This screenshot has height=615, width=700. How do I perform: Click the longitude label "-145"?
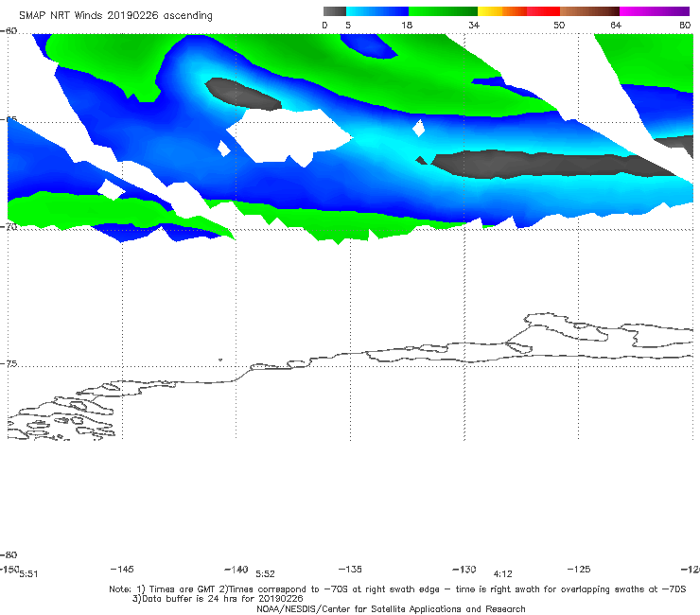point(122,569)
